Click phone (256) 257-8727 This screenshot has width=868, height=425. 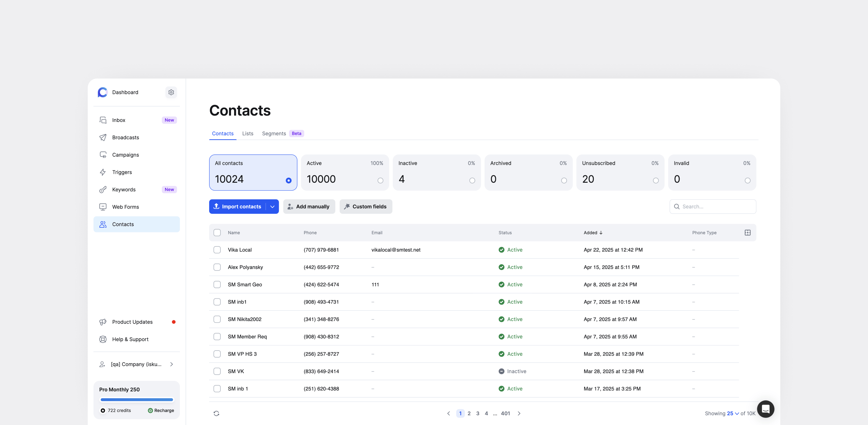321,354
